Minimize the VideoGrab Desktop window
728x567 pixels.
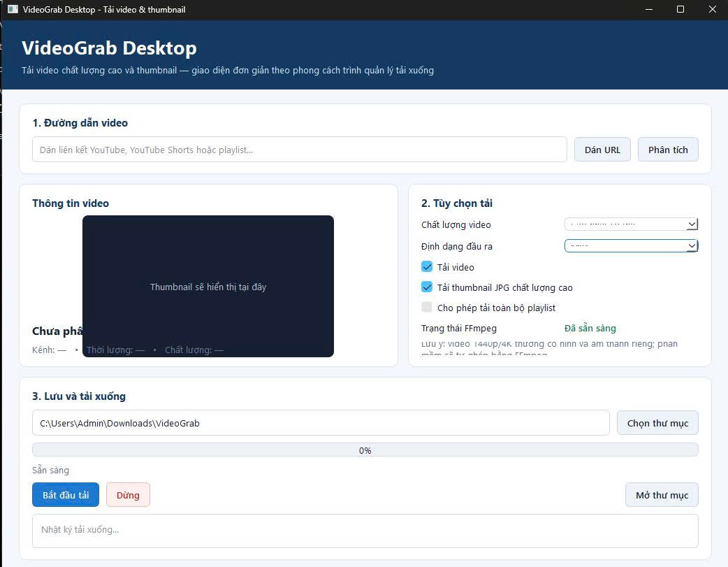pyautogui.click(x=649, y=9)
